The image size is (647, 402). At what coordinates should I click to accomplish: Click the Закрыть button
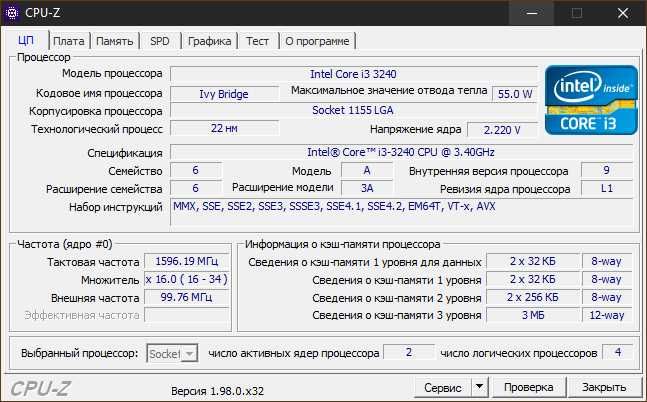point(604,387)
